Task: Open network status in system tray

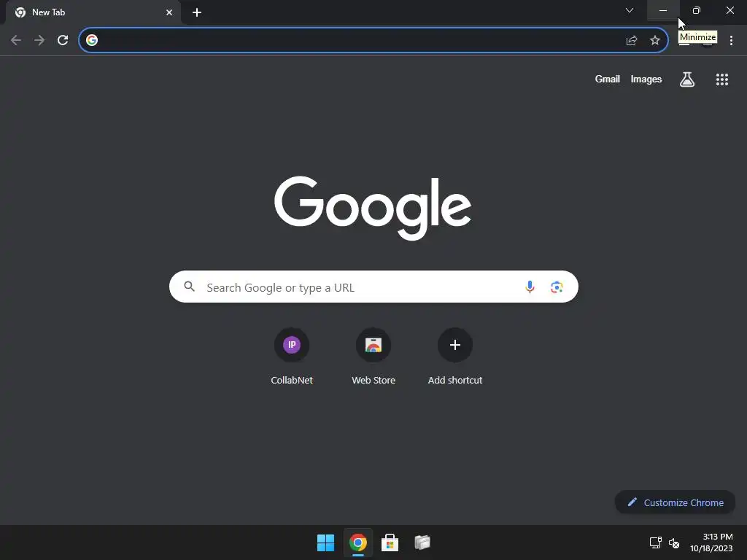Action: click(x=656, y=542)
